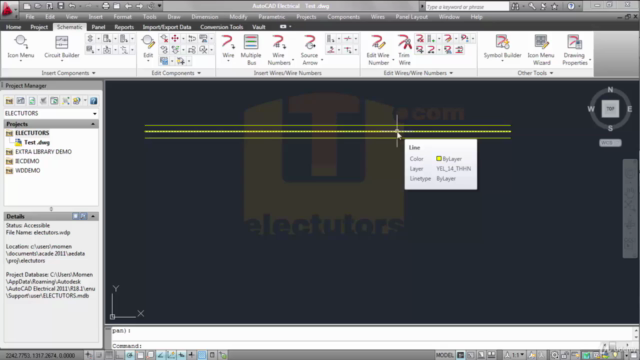Insert a Multiple Bus
This screenshot has width=640, height=360.
[251, 50]
